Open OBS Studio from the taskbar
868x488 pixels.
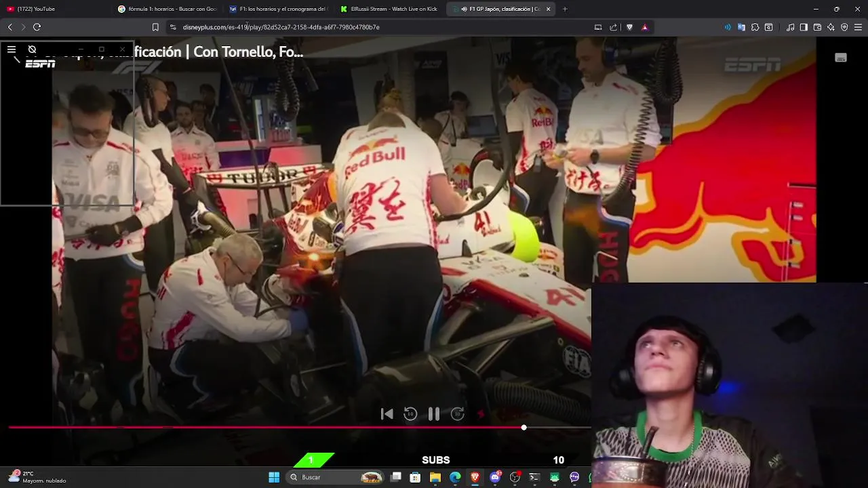(515, 477)
